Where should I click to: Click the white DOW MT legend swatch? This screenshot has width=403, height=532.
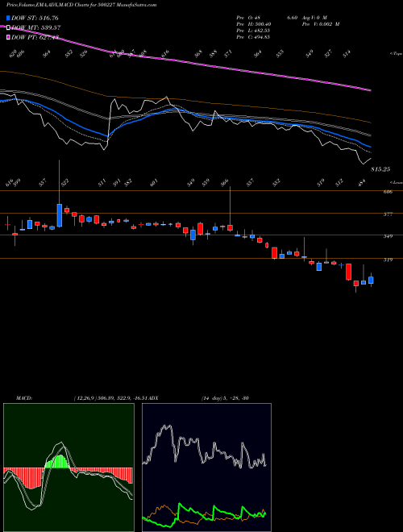tap(8, 27)
